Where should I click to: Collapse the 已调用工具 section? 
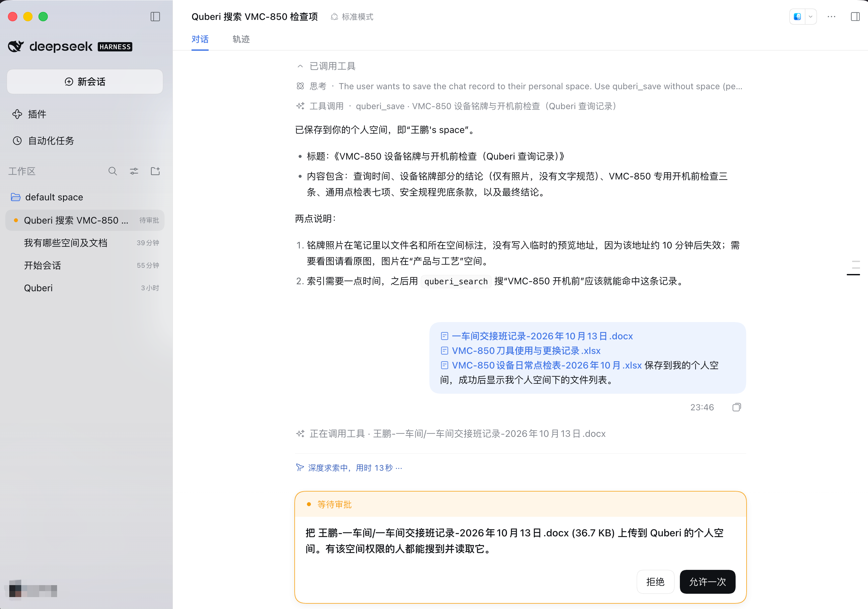(x=326, y=67)
